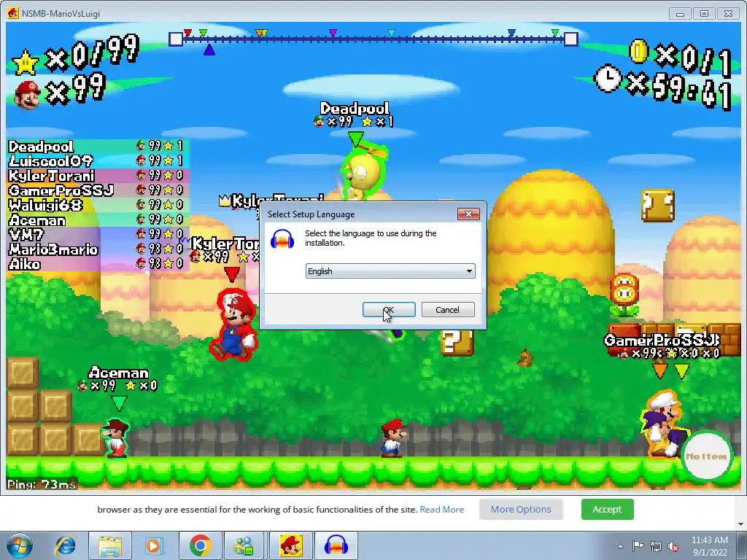Accept the browser cookie notice
The image size is (747, 560).
(607, 510)
